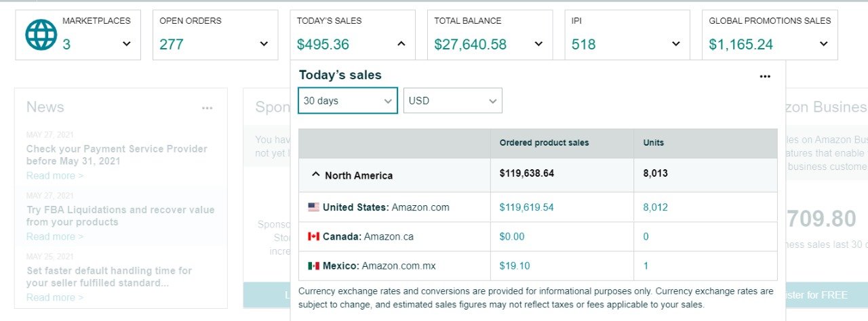
Task: Click the United States units 8,012 link
Action: (656, 207)
